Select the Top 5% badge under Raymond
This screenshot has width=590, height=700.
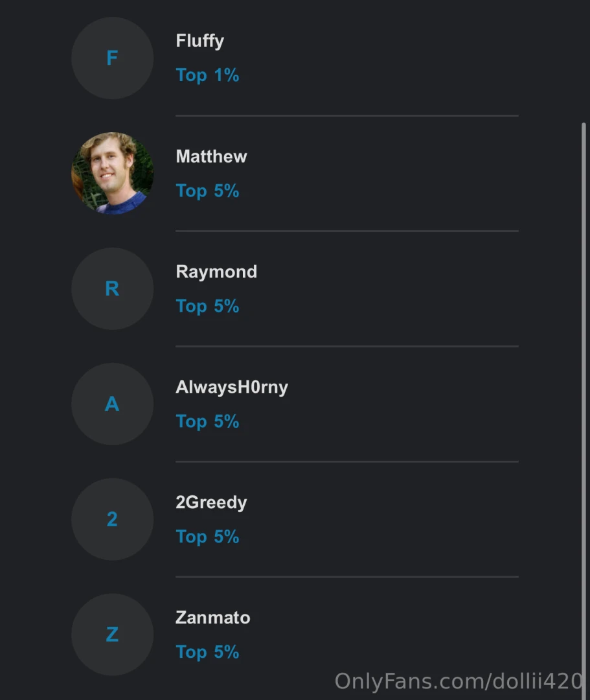(207, 306)
